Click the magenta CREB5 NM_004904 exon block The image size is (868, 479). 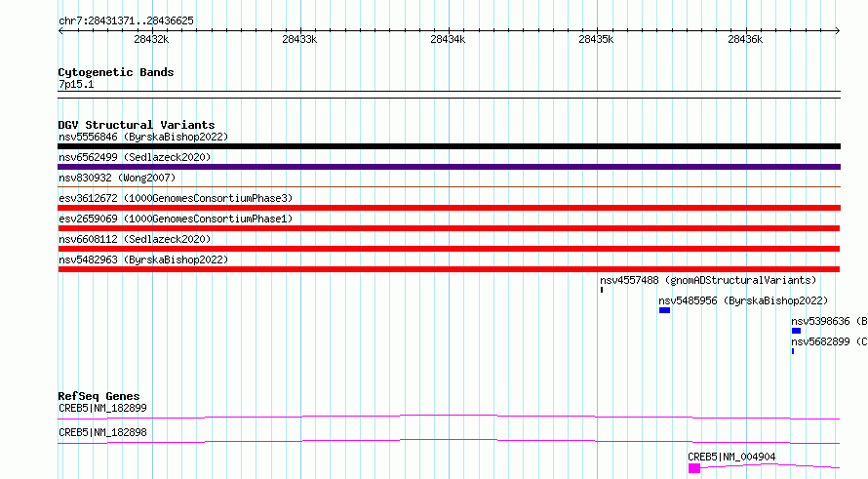(x=694, y=468)
